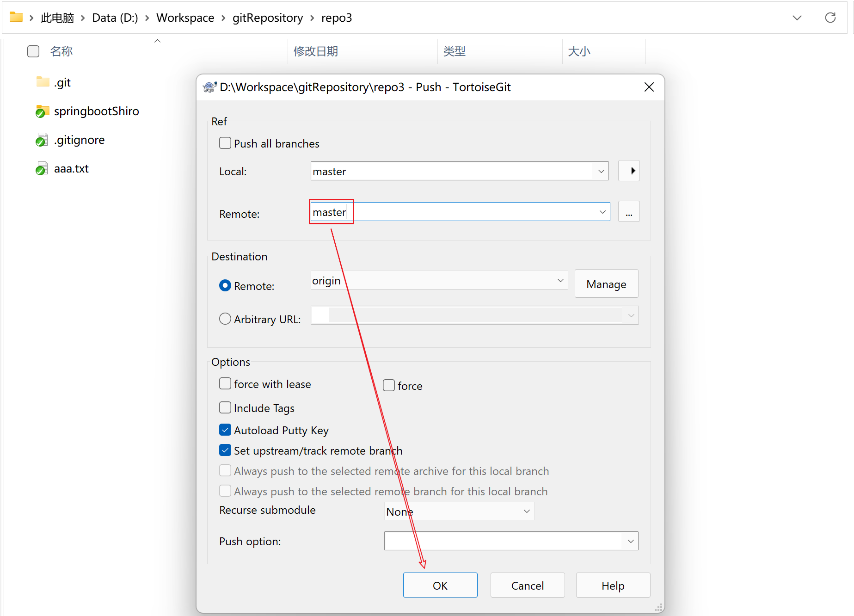Toggle the force with lease option

tap(225, 384)
